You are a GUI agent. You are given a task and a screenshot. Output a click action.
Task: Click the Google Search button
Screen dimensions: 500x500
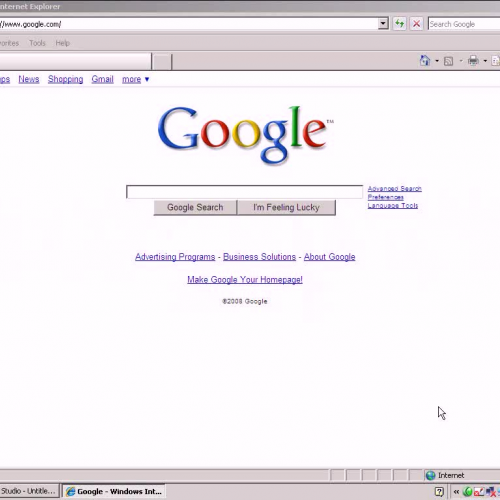[x=195, y=207]
